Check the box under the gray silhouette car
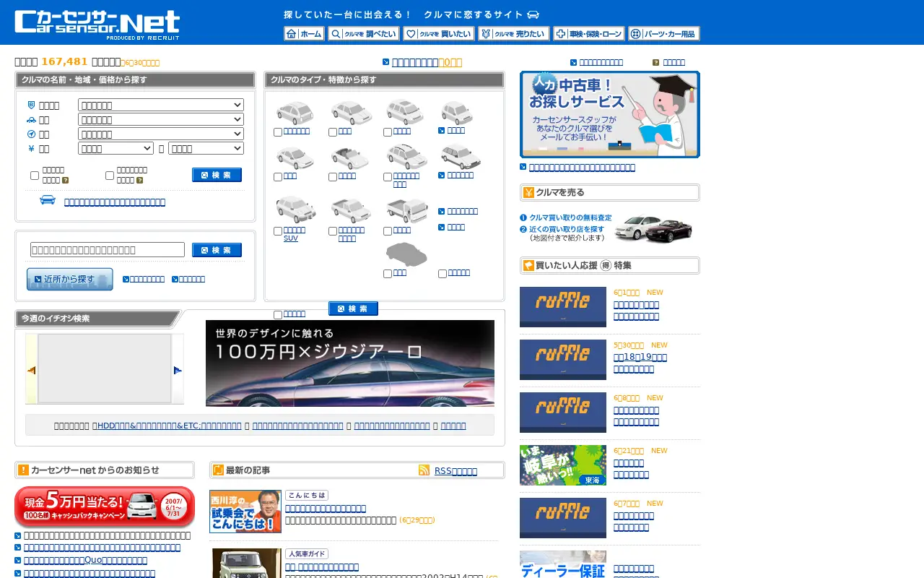Viewport: 924px width, 578px height. pyautogui.click(x=388, y=274)
